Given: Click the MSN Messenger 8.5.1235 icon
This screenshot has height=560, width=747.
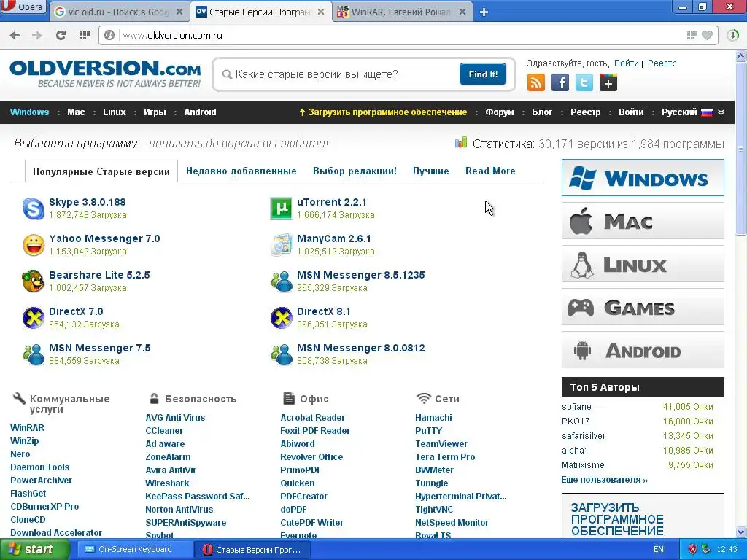Looking at the screenshot, I should click(282, 281).
